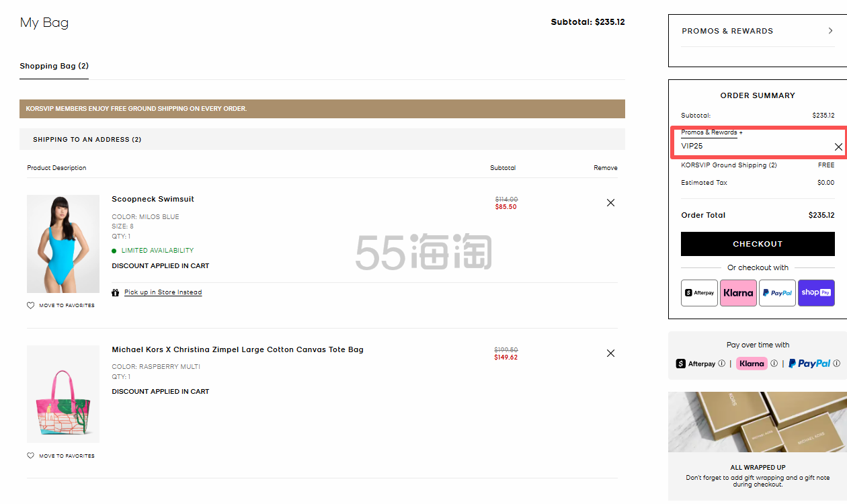Screen dimensions: 847x504
Task: Click the heart icon under the swimsuit
Action: click(30, 305)
